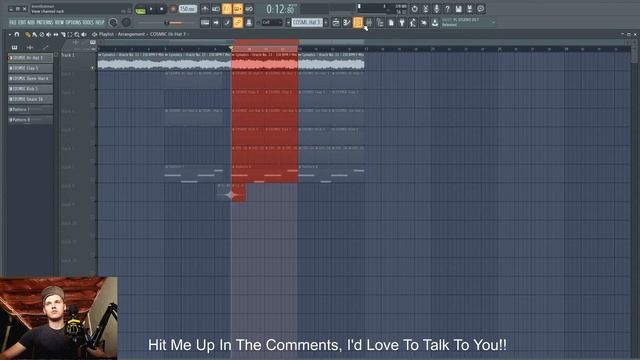Select COSMIC Kick 5 in the picker
640x360 pixels.
pos(30,89)
